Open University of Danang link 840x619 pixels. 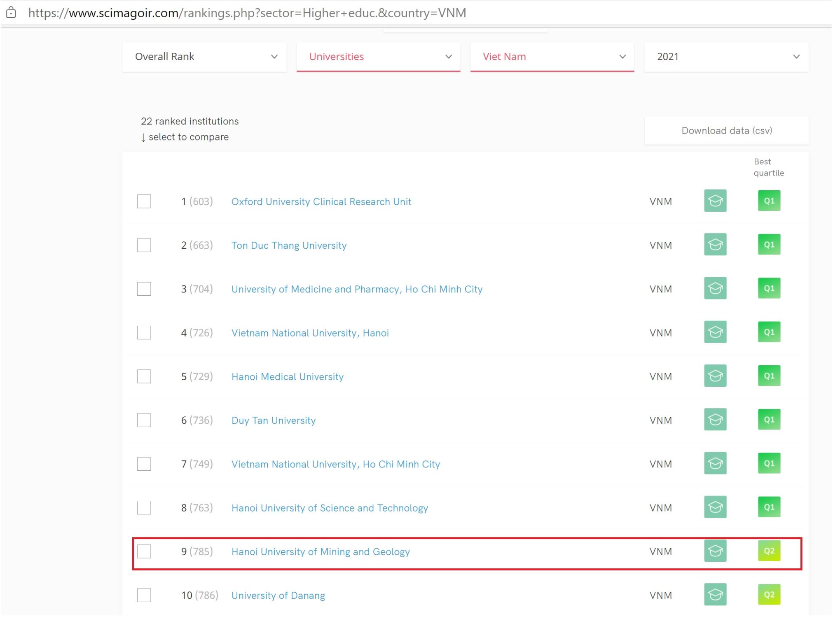(278, 596)
